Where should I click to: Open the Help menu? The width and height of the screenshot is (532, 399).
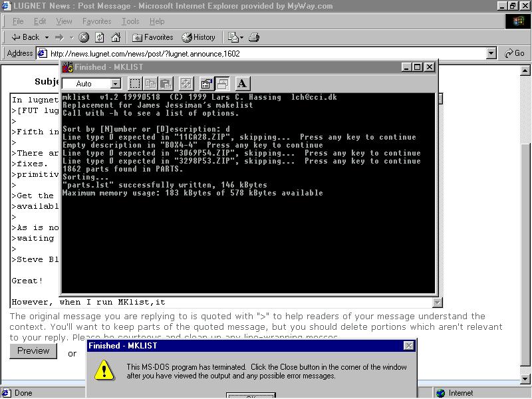157,21
